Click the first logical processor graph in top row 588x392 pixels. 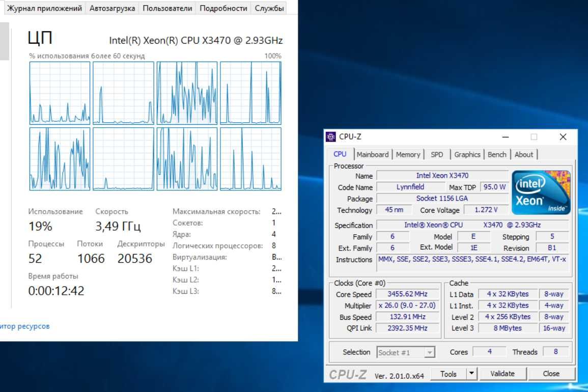click(x=60, y=93)
